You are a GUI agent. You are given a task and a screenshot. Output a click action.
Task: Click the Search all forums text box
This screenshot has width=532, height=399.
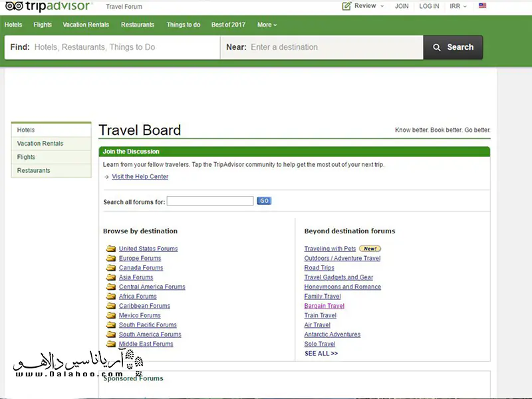(210, 201)
